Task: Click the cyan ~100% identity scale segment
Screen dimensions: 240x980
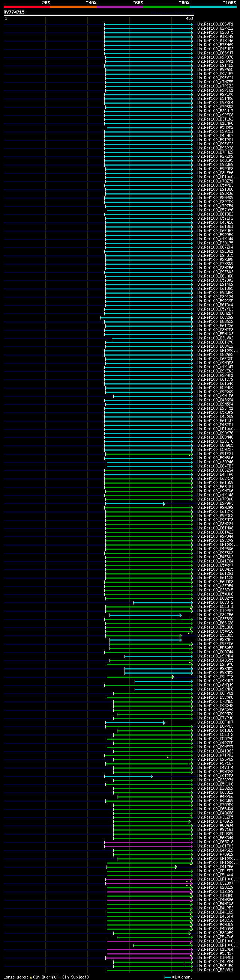Action: (213, 7)
